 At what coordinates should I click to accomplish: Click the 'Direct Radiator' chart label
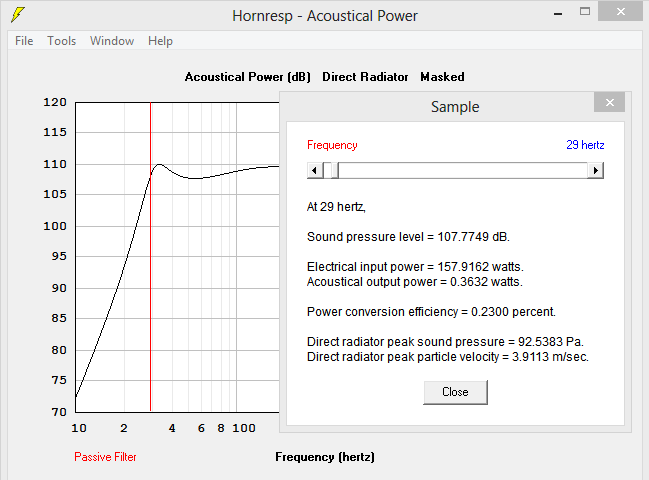365,77
